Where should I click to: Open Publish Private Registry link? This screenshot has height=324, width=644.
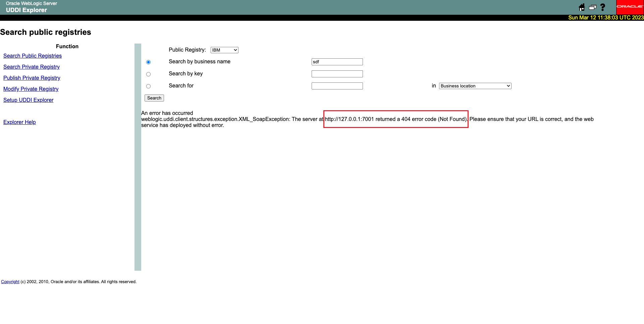coord(32,78)
